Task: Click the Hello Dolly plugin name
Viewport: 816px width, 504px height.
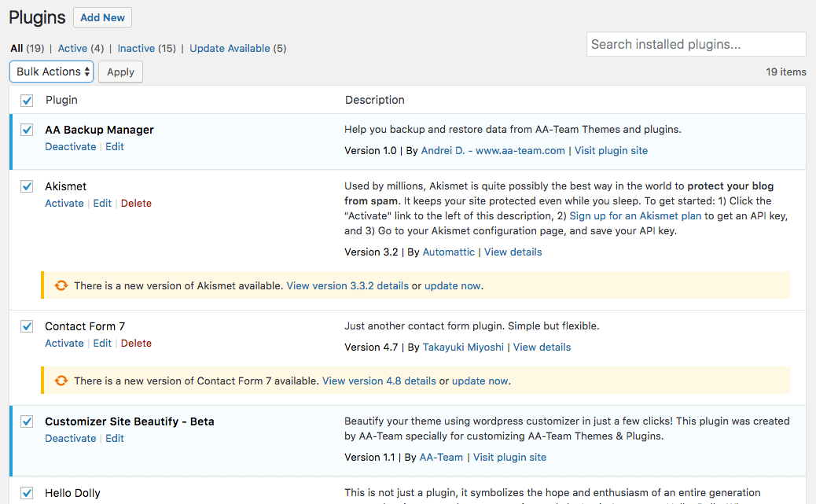Action: pos(72,493)
